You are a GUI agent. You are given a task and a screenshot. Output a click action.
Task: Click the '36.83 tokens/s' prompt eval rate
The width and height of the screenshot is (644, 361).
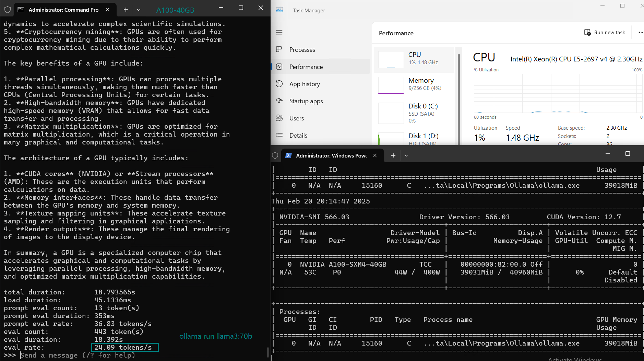point(123,324)
